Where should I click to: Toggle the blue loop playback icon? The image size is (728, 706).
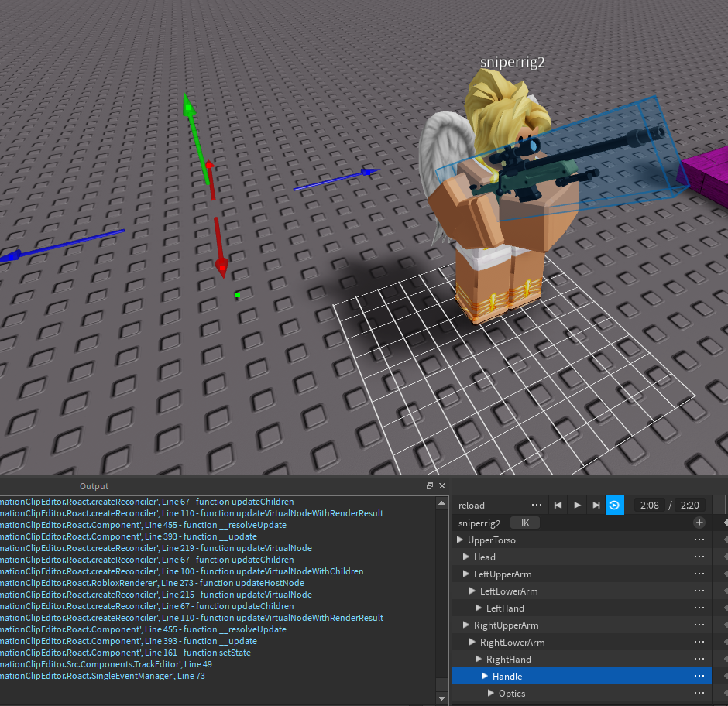pyautogui.click(x=614, y=505)
